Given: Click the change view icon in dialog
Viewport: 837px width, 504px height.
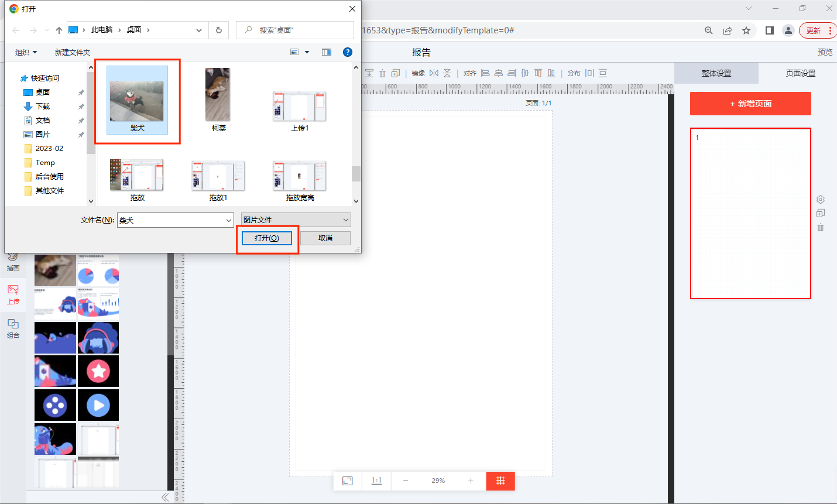Looking at the screenshot, I should coord(294,52).
